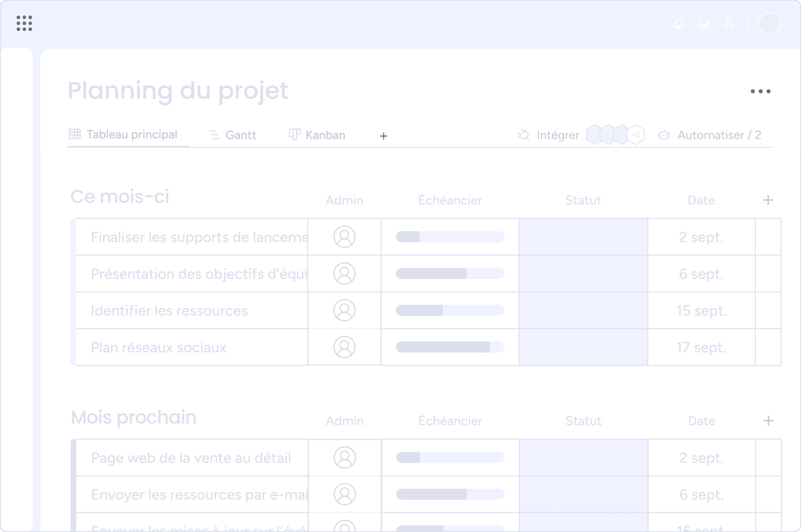
Task: Open the board options three-dot menu
Action: coord(761,91)
